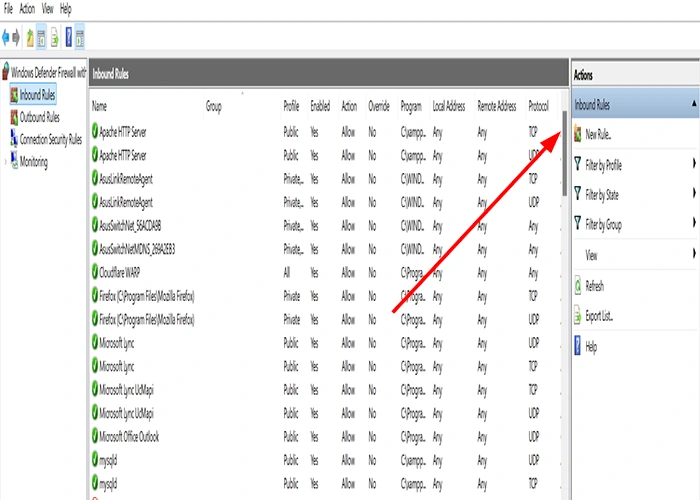Click Help action link
This screenshot has width=700, height=500.
tap(591, 347)
